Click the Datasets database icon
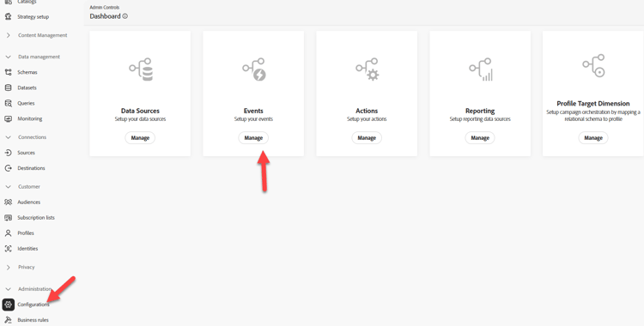 pos(8,88)
